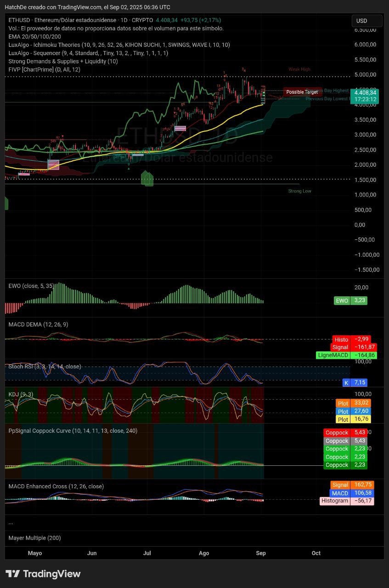Image resolution: width=389 pixels, height=588 pixels.
Task: Click the green up-arrow marker near July
Action: coord(147,178)
